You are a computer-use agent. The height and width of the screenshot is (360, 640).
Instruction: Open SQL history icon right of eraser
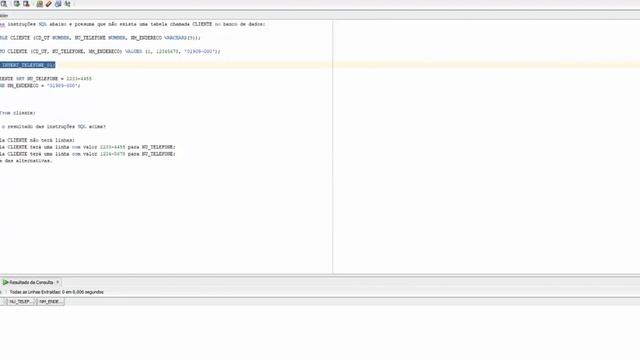(58, 4)
